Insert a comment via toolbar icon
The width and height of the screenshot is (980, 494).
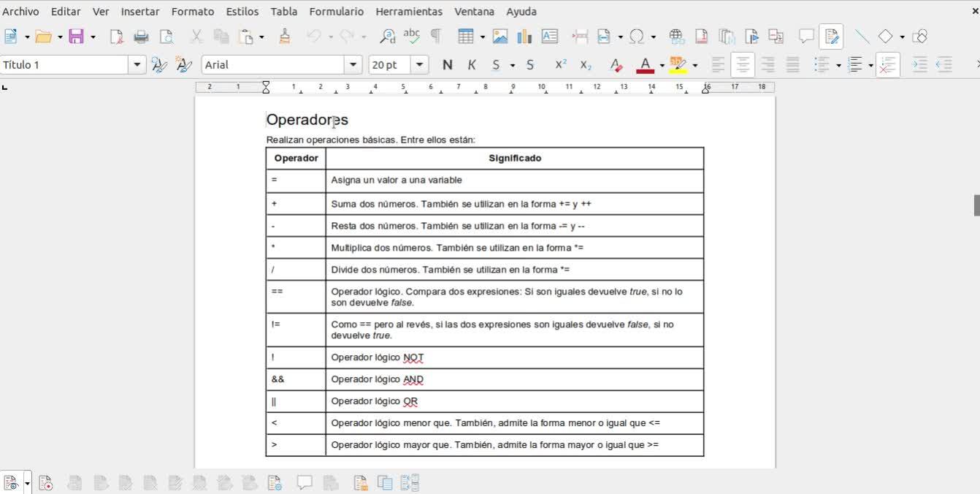806,37
